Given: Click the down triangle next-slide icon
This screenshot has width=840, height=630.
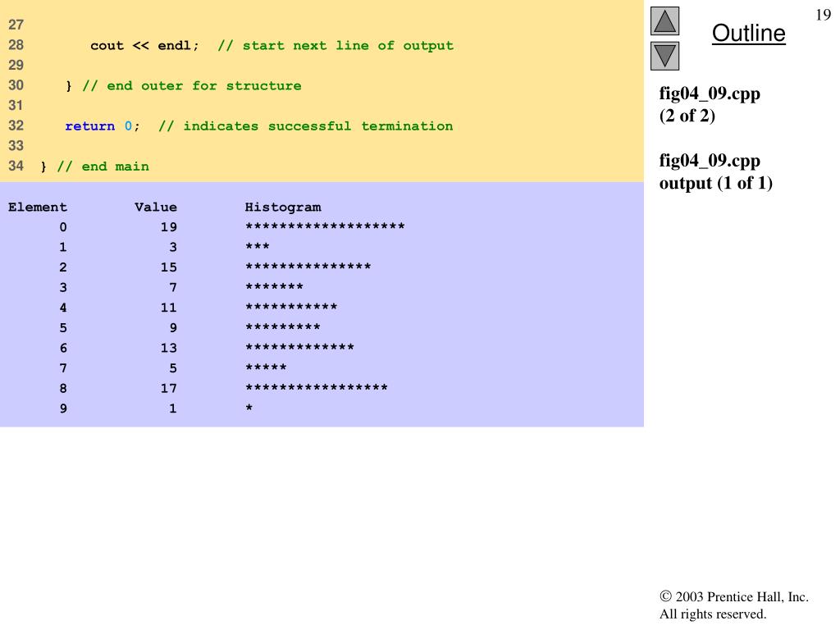Looking at the screenshot, I should (664, 57).
